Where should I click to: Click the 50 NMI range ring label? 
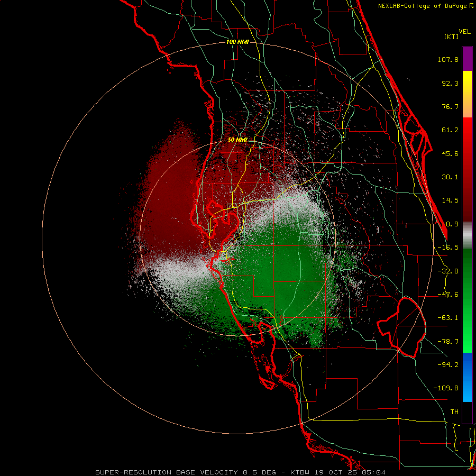[x=237, y=140]
